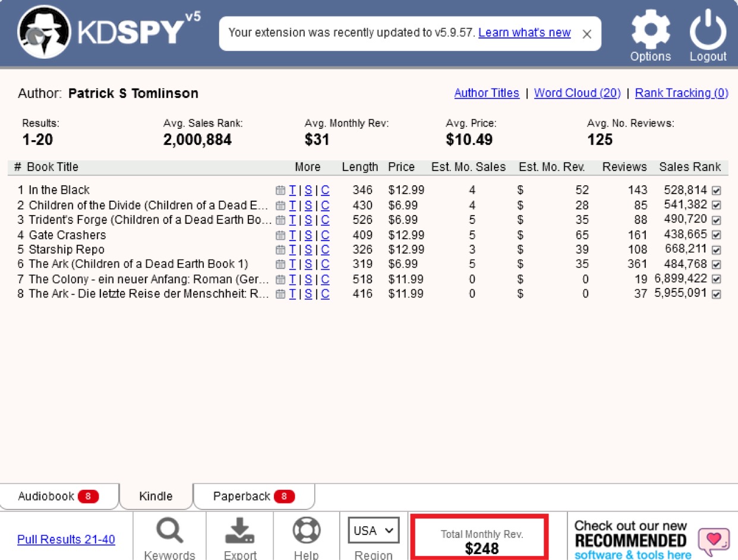Screen dimensions: 738x560
Task: Open Rank Tracking (0) link
Action: pyautogui.click(x=682, y=93)
